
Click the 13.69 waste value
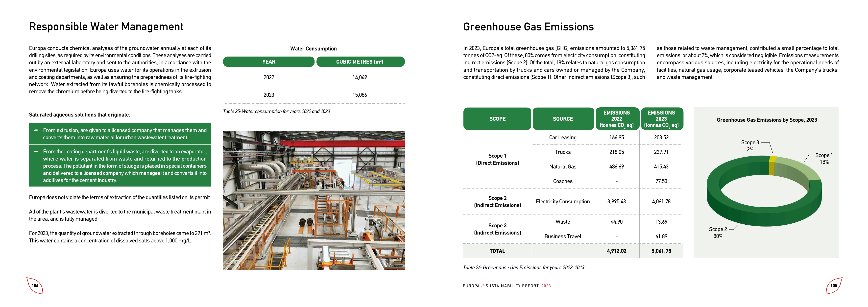[661, 222]
